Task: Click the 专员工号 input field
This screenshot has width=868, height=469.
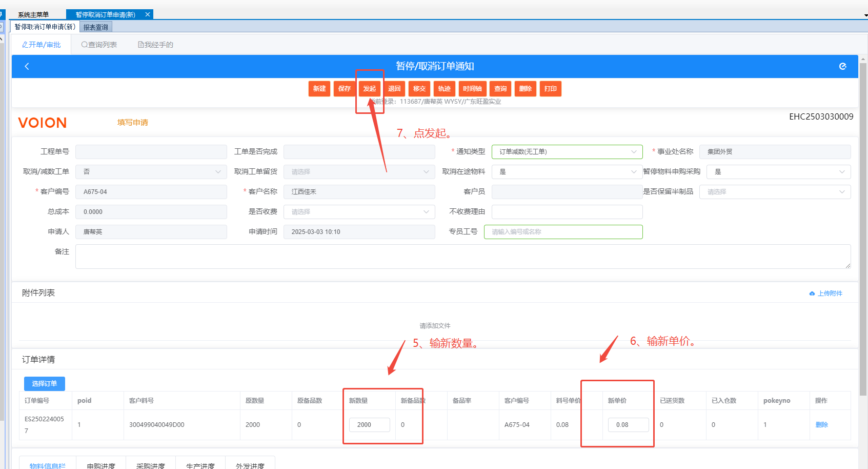Action: [x=563, y=232]
